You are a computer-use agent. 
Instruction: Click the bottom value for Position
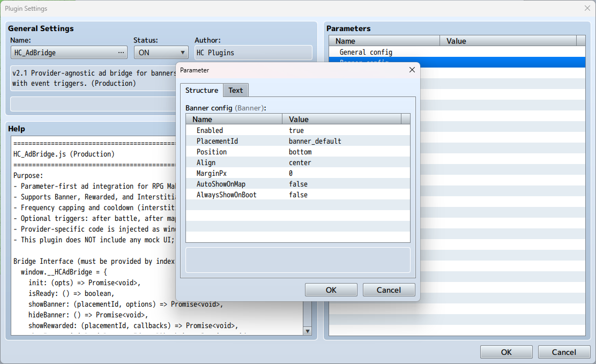[300, 152]
